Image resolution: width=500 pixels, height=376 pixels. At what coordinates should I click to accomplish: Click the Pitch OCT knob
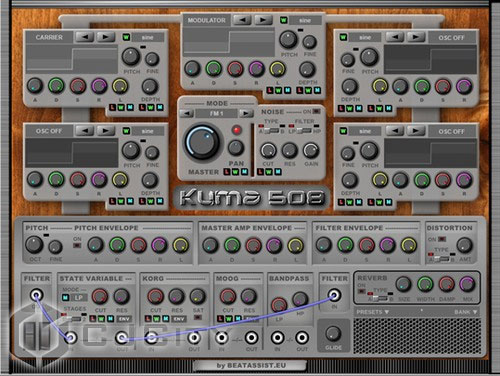(34, 244)
